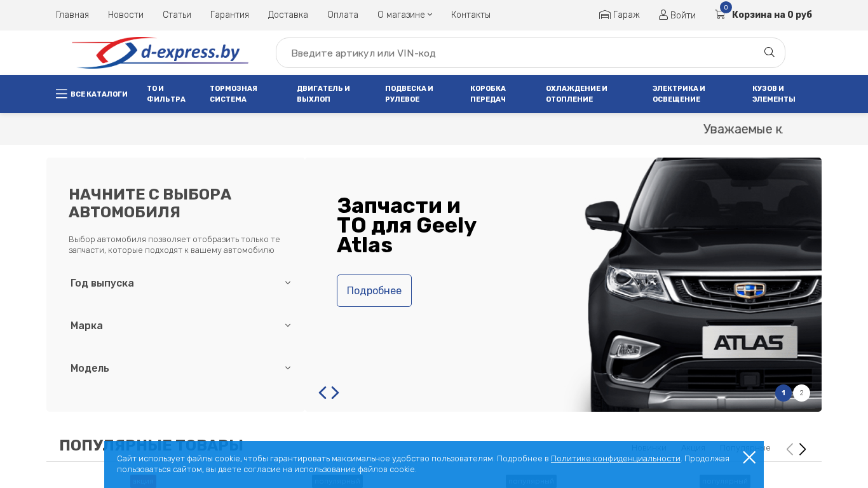Image resolution: width=868 pixels, height=488 pixels.
Task: Open the Гараж garage link
Action: (620, 15)
